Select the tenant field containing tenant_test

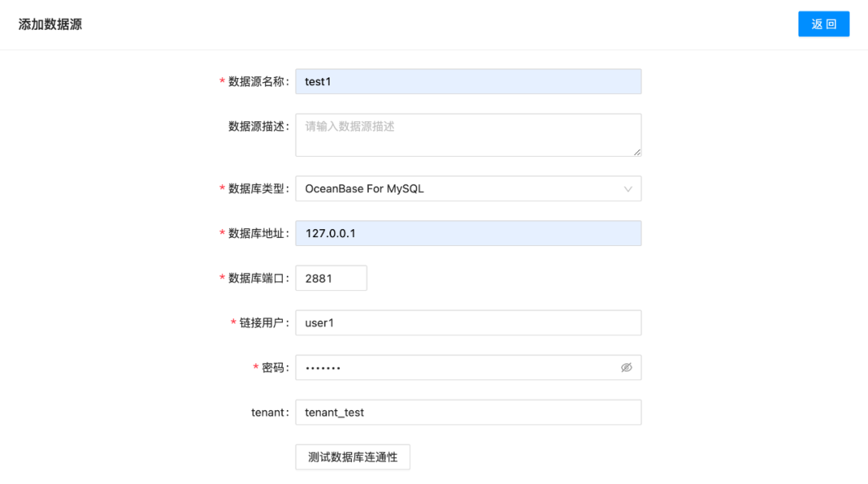[469, 412]
